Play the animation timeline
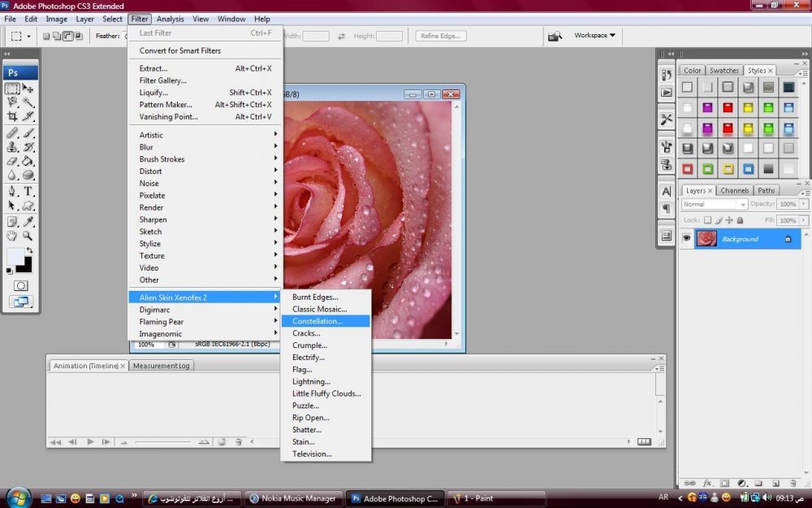 90,441
